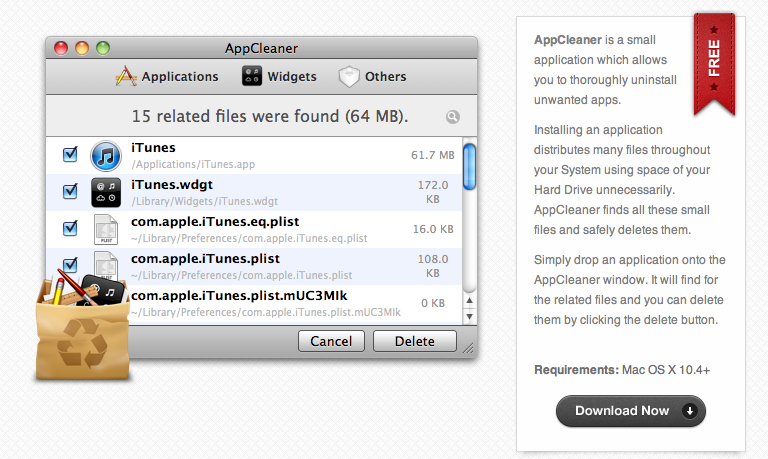Click the 172.0 KB size value
Viewport: 768px width, 459px height.
coord(433,192)
